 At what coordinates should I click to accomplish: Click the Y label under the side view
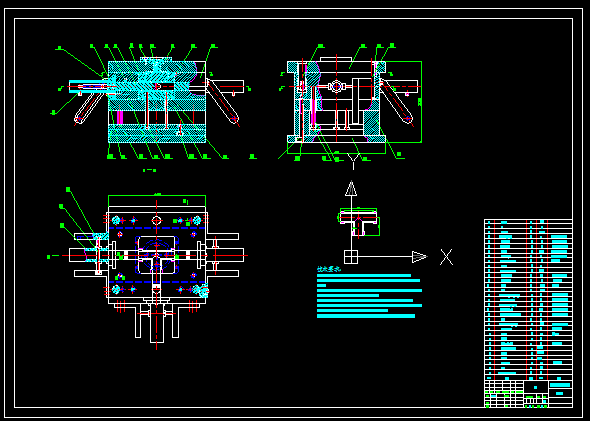353,161
